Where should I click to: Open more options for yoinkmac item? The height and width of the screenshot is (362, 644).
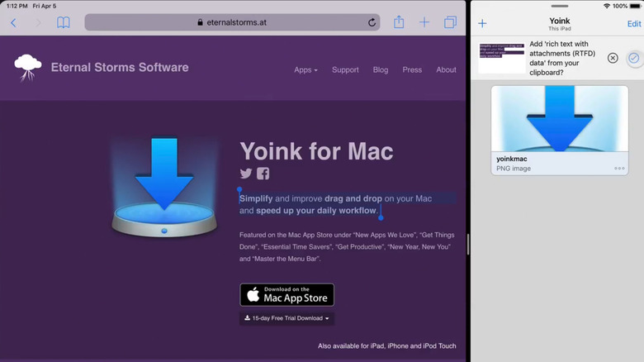619,169
